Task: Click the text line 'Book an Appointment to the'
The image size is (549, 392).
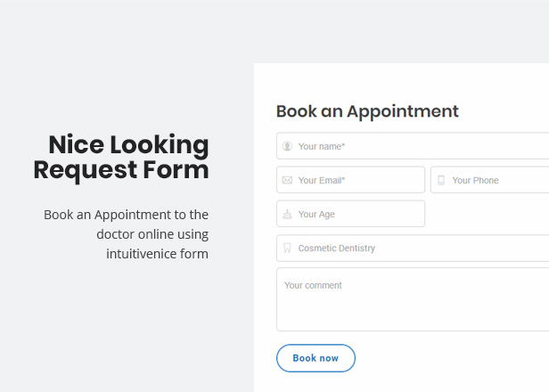Action: 126,215
